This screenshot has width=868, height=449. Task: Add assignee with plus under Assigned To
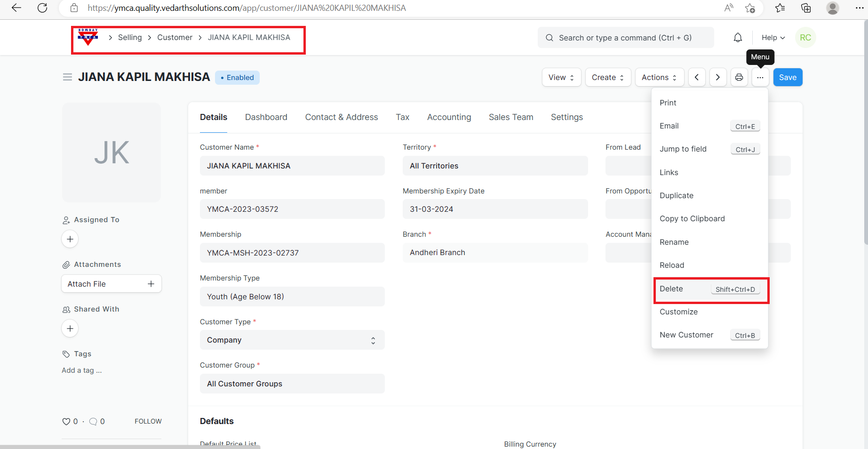click(70, 239)
